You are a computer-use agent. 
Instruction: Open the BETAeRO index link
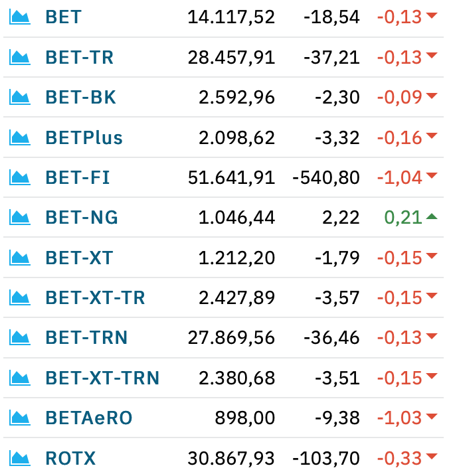click(x=89, y=418)
